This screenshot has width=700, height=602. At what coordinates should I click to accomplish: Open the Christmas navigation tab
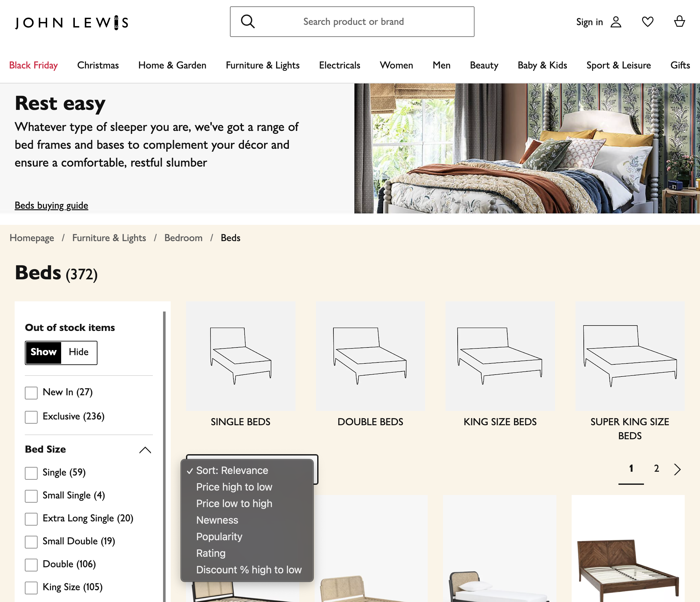98,65
